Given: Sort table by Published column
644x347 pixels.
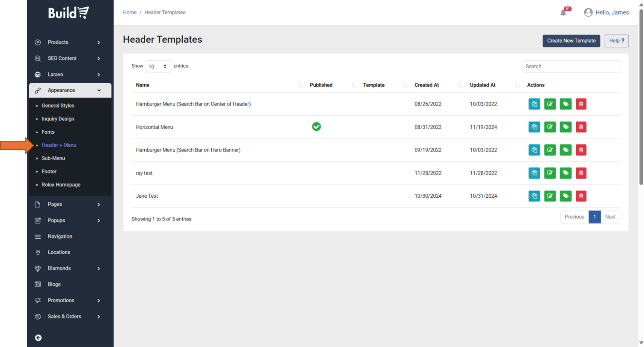Looking at the screenshot, I should tap(353, 85).
